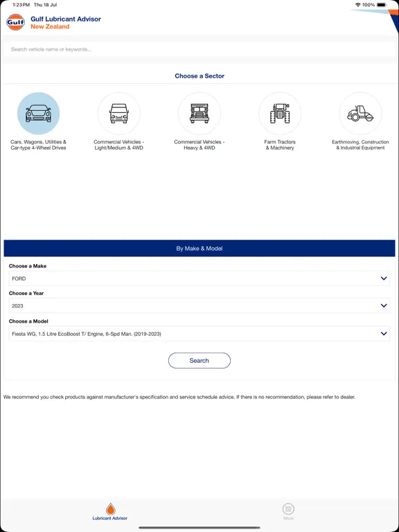Open the Choose a Year dropdown showing 2023

point(199,305)
